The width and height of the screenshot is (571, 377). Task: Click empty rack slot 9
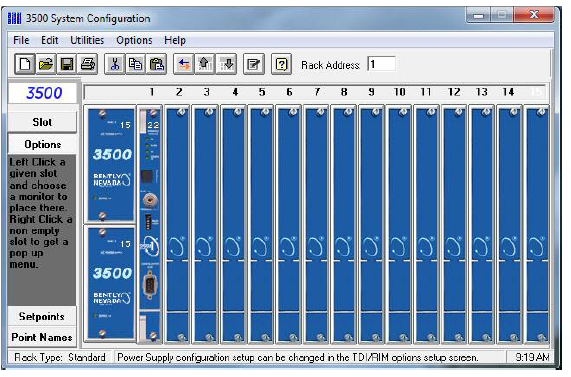click(x=372, y=224)
